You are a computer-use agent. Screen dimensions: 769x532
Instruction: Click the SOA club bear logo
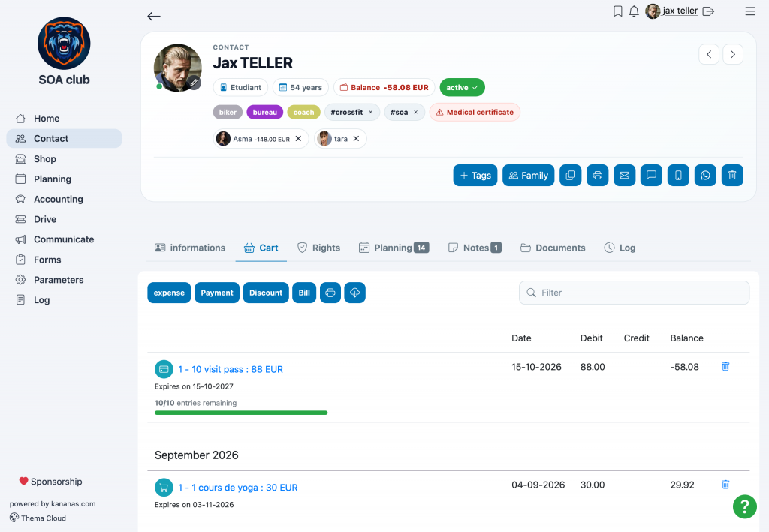pyautogui.click(x=64, y=43)
